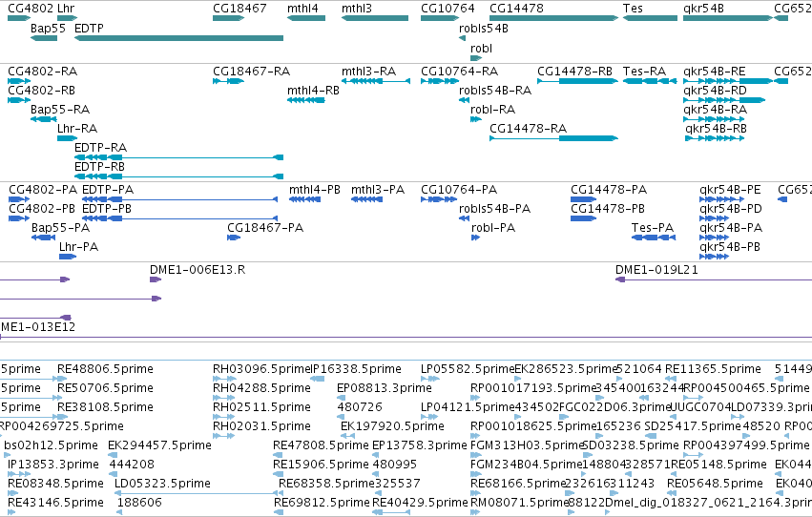Click the Lhr-PA protein label

(x=78, y=247)
